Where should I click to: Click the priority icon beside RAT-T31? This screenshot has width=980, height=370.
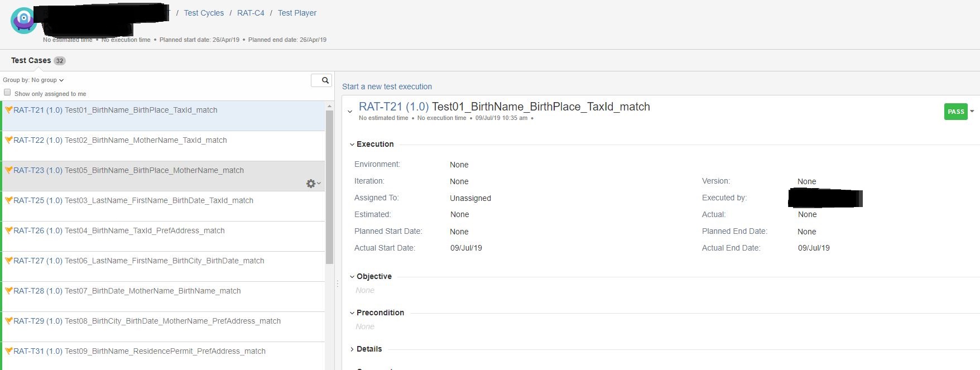[8, 351]
